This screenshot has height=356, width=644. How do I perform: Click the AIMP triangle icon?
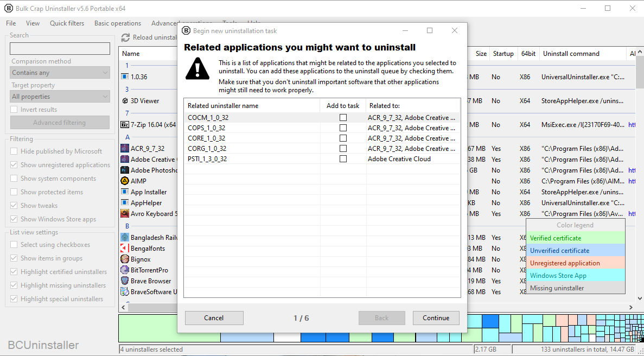(x=125, y=181)
